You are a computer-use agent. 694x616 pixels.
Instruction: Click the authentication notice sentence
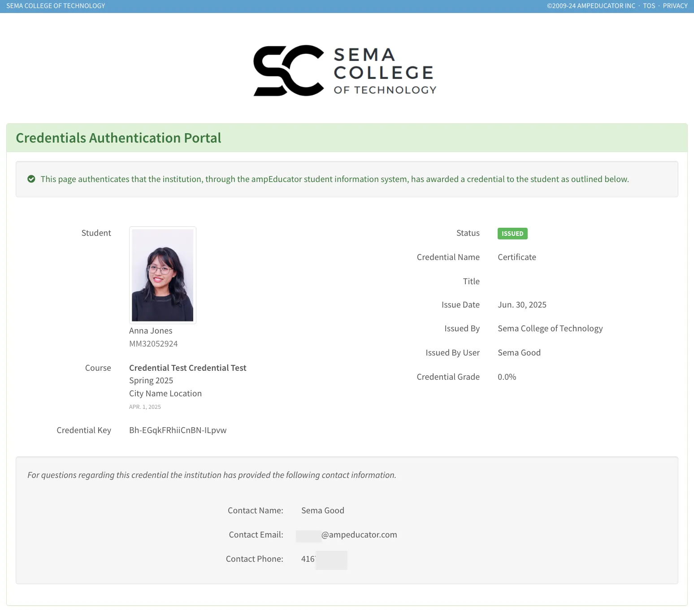[x=334, y=179]
